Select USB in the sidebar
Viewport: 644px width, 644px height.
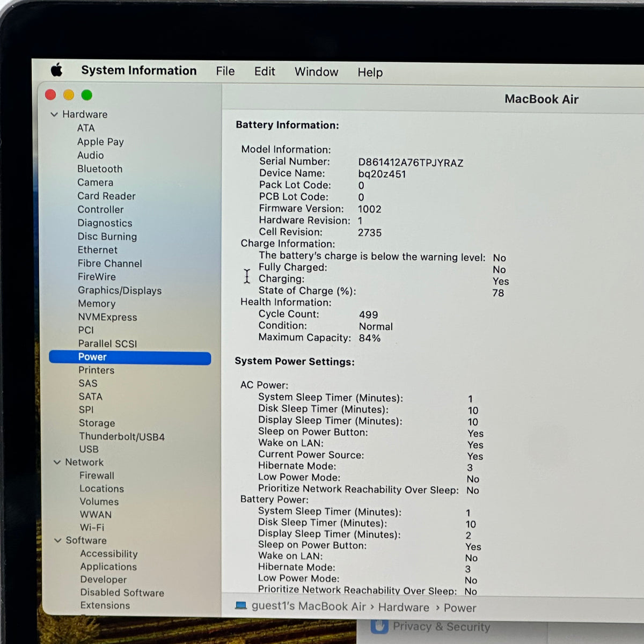[89, 449]
